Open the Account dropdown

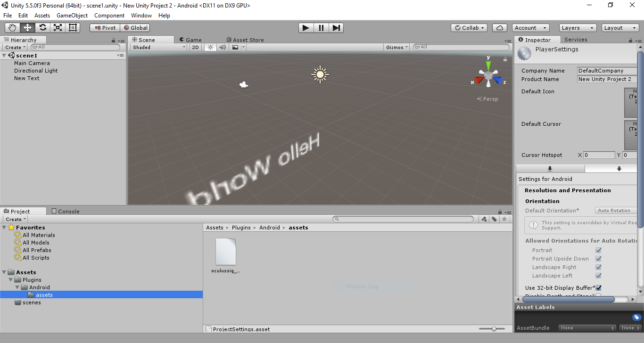(531, 28)
